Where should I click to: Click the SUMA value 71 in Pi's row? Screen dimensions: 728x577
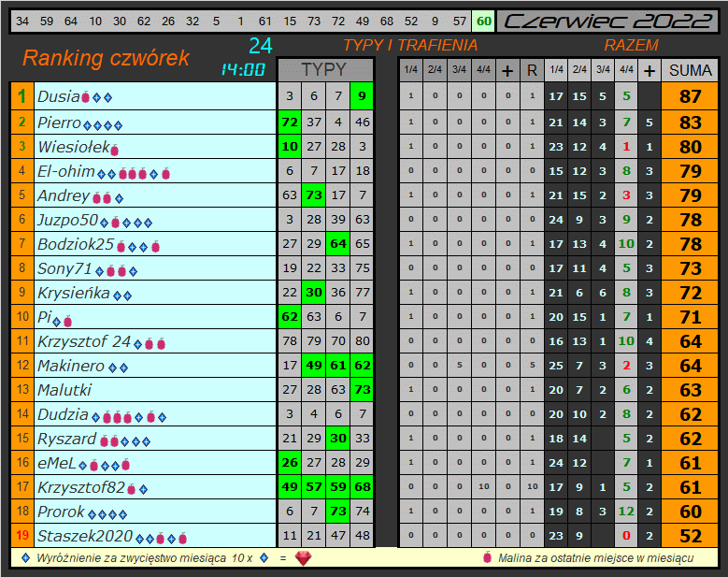[690, 317]
